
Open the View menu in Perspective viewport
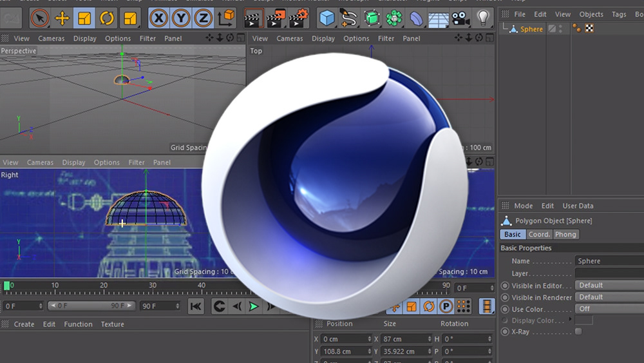tap(21, 38)
